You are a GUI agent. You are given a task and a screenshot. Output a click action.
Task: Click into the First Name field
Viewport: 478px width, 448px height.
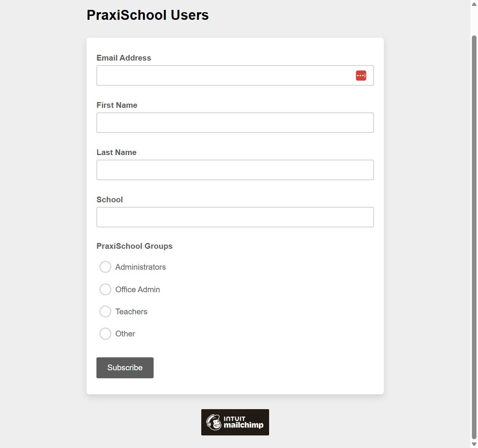[235, 123]
